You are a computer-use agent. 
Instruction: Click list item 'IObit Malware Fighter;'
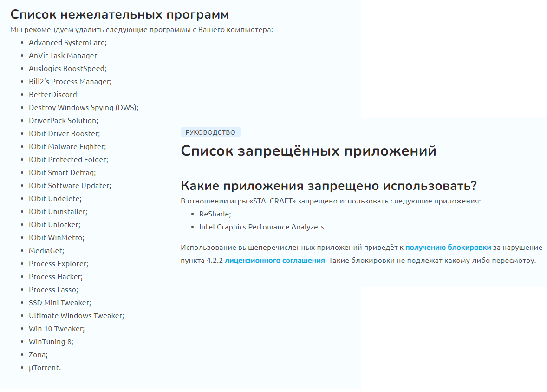pyautogui.click(x=67, y=147)
